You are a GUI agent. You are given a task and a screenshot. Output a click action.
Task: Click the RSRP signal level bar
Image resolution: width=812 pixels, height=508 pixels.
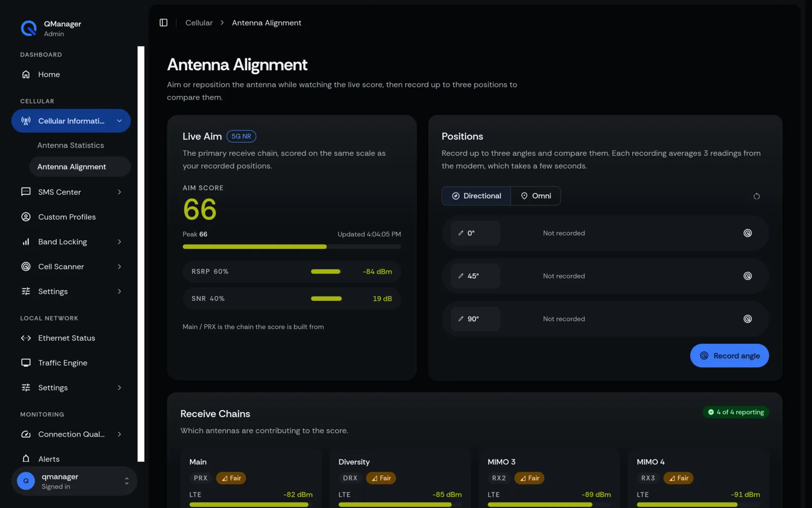point(326,271)
